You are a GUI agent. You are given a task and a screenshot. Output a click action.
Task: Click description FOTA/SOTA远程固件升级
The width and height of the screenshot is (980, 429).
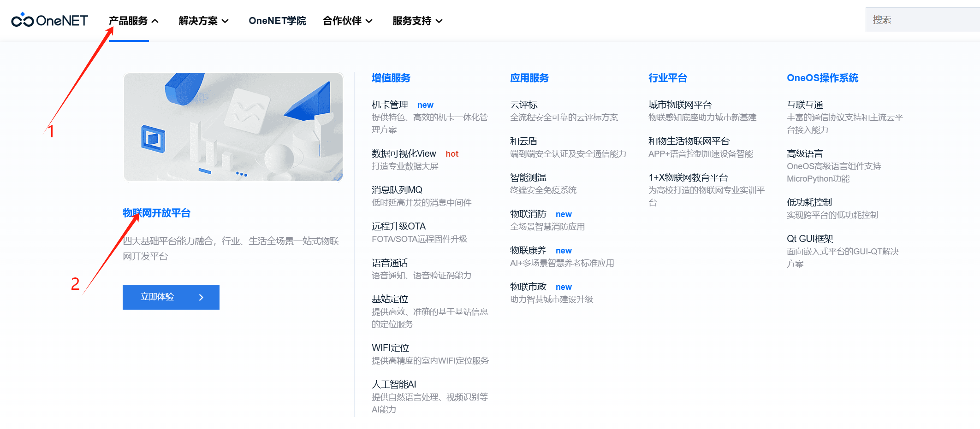(420, 239)
